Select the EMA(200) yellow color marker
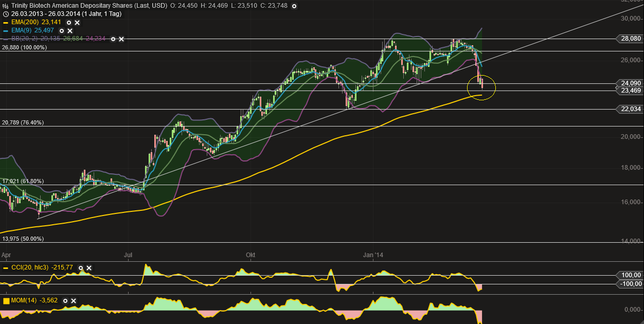Image resolution: width=644 pixels, height=324 pixels. coord(6,23)
